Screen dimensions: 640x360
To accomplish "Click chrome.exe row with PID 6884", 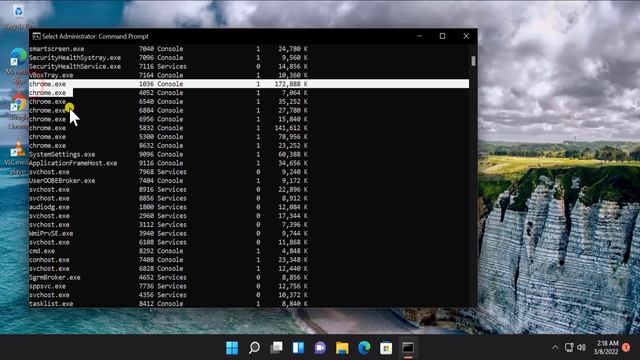I will [x=168, y=111].
